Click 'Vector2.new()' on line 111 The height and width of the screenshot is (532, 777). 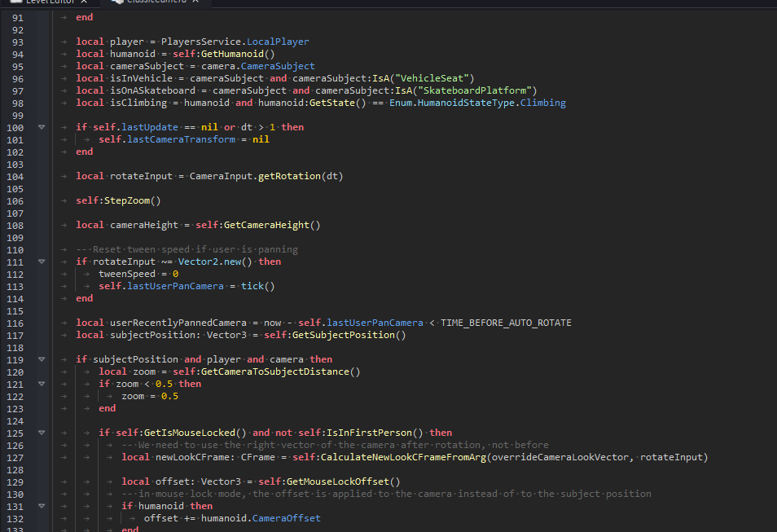pyautogui.click(x=215, y=262)
